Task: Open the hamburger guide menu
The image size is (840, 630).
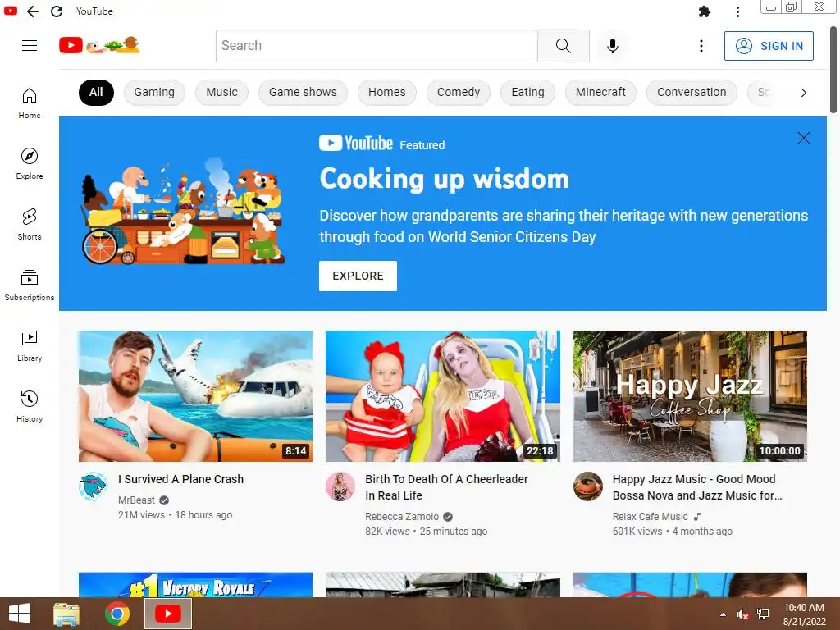Action: click(x=30, y=46)
